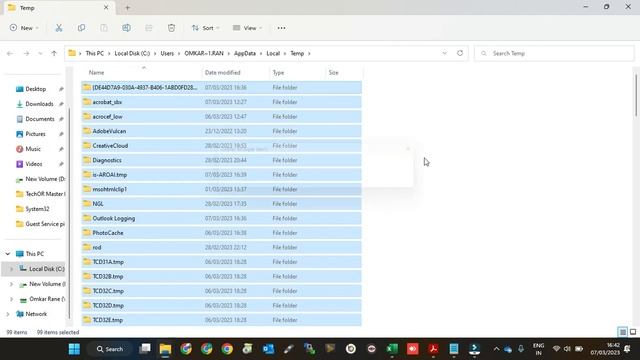Open Windows Start menu
The width and height of the screenshot is (640, 360).
(74, 349)
